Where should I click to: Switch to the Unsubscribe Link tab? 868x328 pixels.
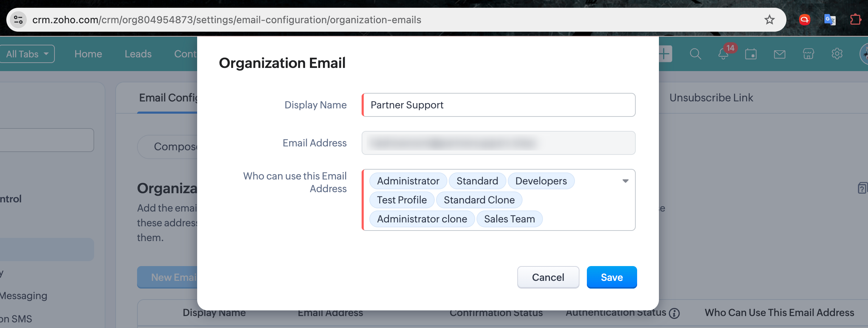711,98
